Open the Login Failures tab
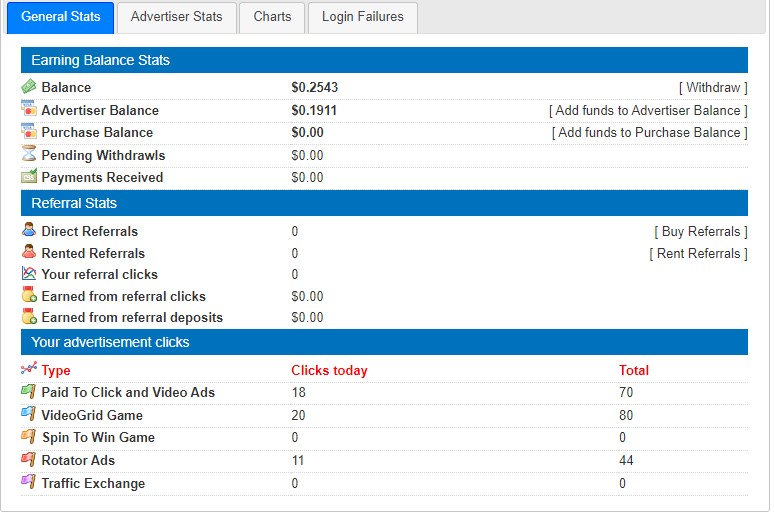774x512 pixels. point(362,17)
